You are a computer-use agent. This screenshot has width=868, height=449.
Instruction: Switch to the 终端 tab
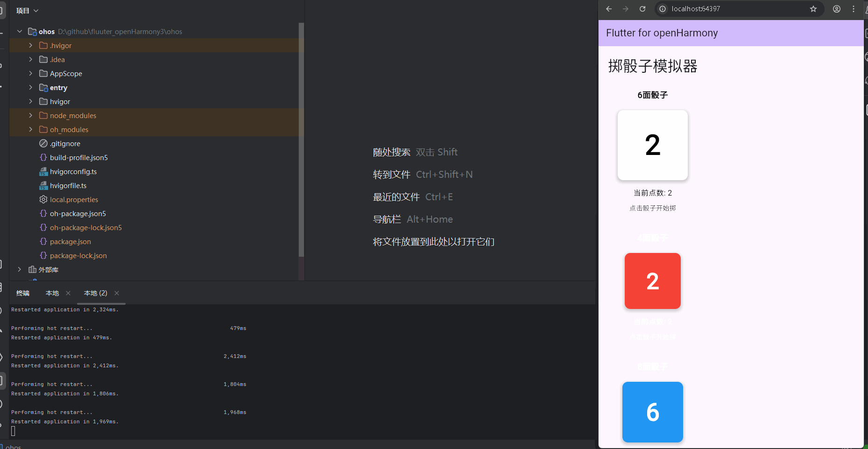pyautogui.click(x=22, y=293)
